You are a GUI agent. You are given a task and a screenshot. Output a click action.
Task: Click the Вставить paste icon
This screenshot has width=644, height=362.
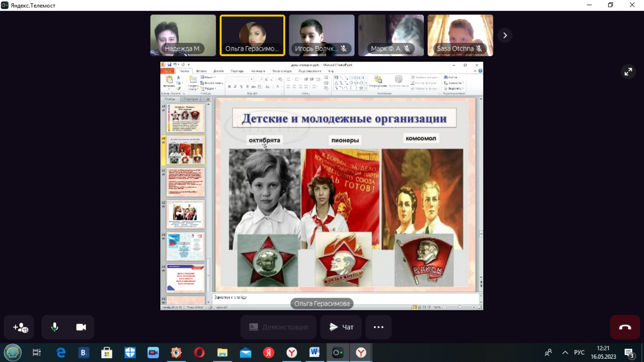[169, 79]
